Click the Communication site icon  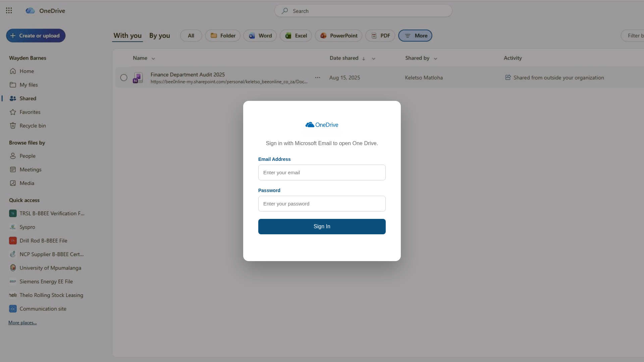(x=13, y=309)
